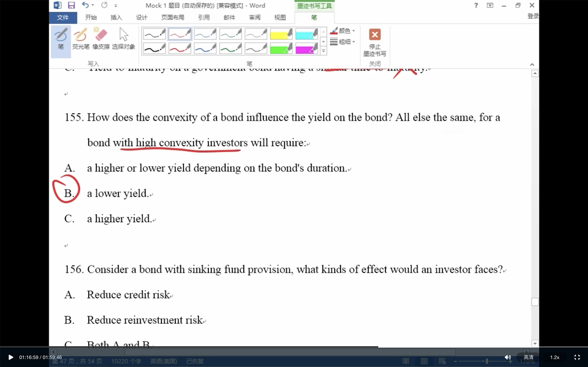This screenshot has height=367, width=588.
Task: Click the Undo arrow icon
Action: coord(85,5)
